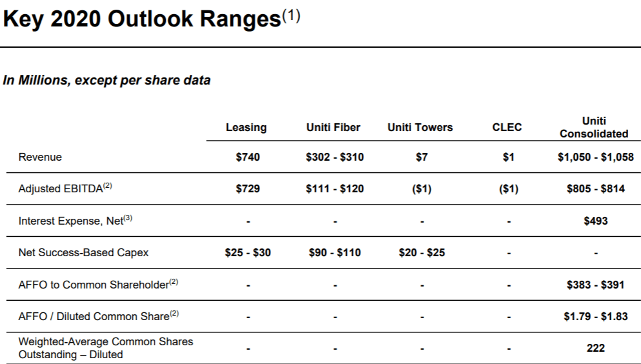This screenshot has width=641, height=364.
Task: Click AFFO / Diluted Common Share label
Action: pyautogui.click(x=99, y=316)
